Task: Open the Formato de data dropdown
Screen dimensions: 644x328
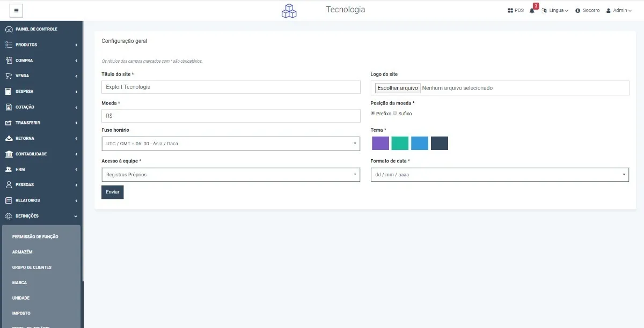Action: coord(500,175)
